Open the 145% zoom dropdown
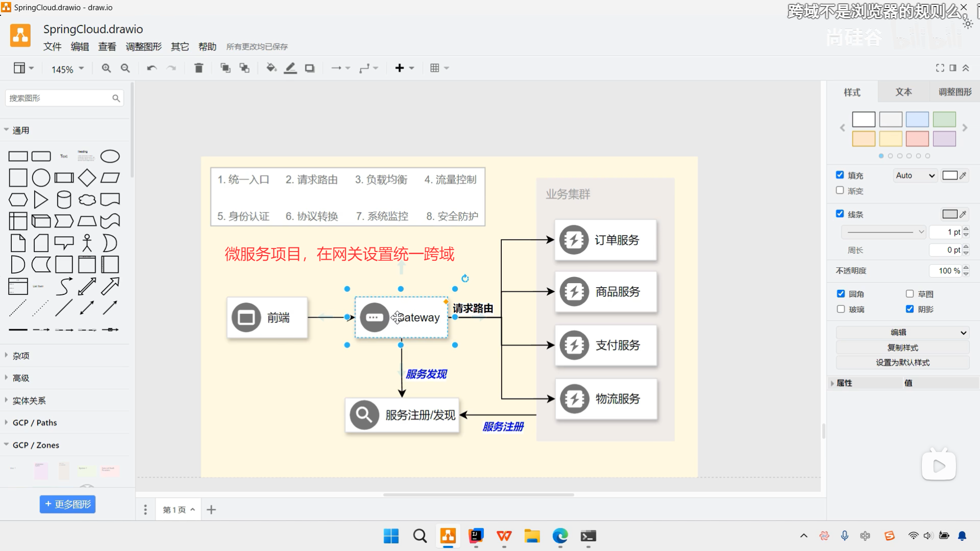 coord(67,69)
